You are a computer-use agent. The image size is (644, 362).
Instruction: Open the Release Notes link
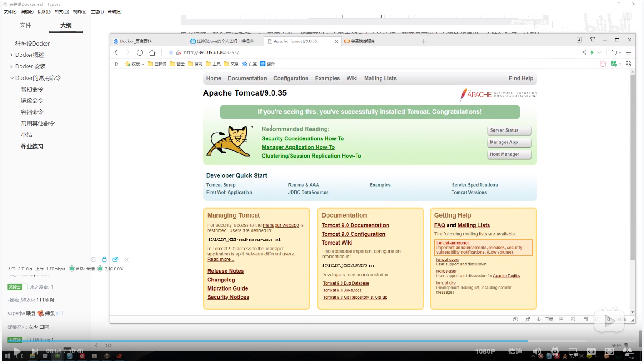226,271
